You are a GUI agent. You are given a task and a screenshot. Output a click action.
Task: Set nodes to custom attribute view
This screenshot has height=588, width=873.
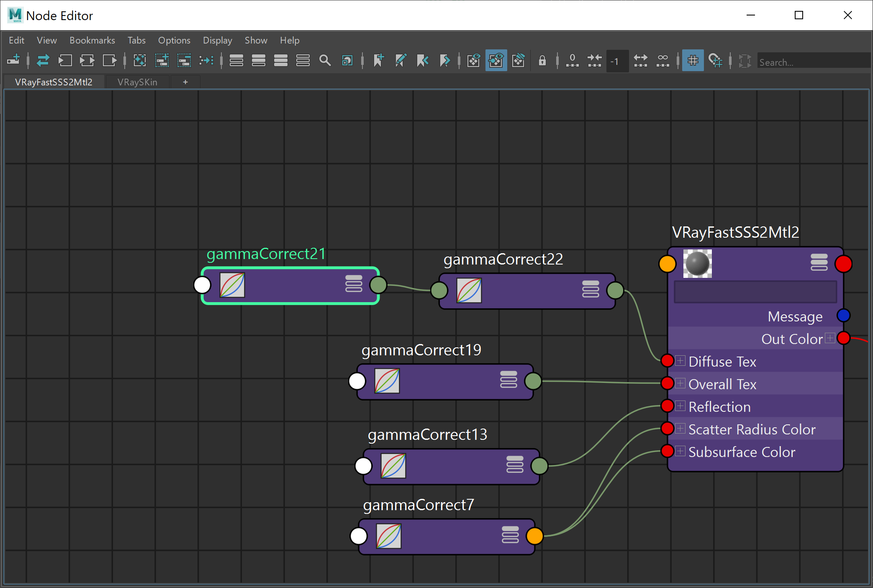303,61
